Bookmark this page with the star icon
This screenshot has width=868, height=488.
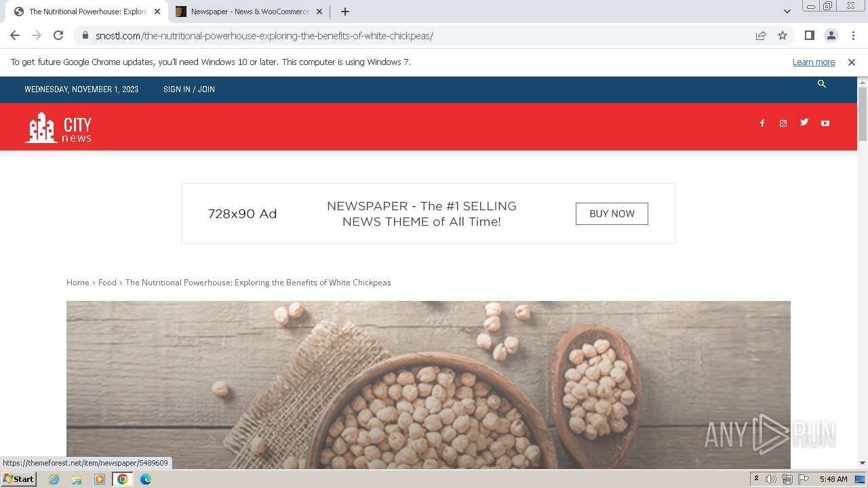[783, 35]
